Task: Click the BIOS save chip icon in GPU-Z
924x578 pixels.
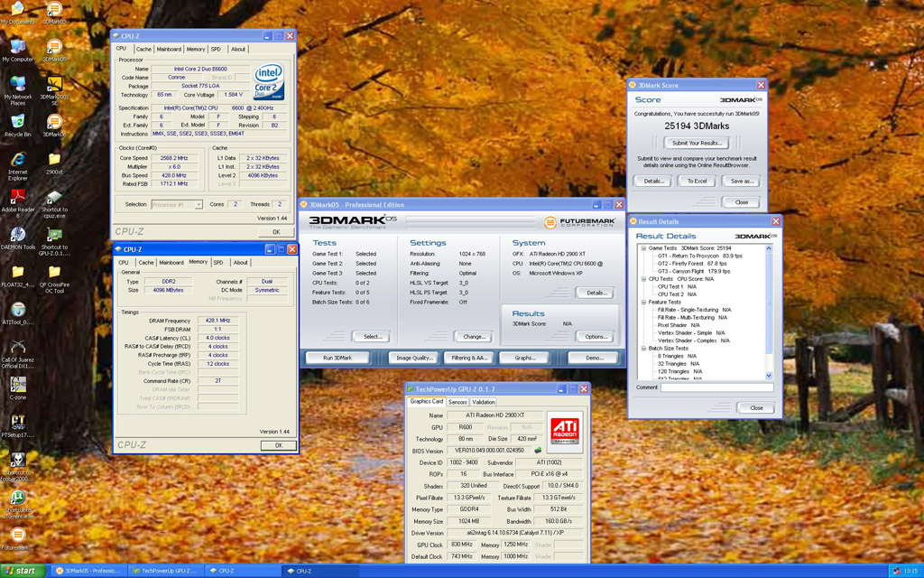Action: [538, 450]
